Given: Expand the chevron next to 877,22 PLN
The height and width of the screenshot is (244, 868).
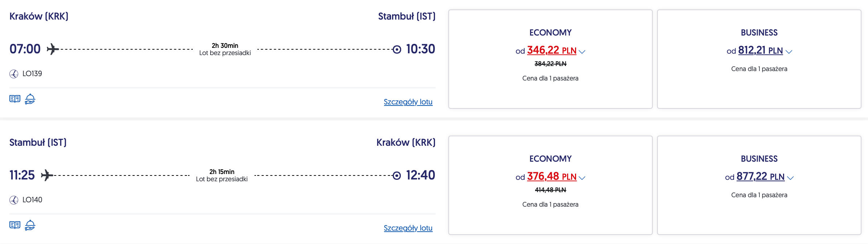Looking at the screenshot, I should (790, 178).
